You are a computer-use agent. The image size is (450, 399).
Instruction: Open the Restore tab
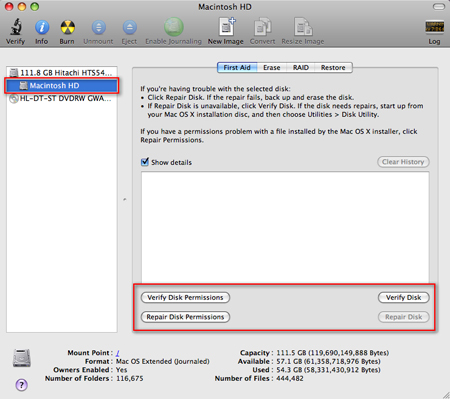click(x=333, y=68)
